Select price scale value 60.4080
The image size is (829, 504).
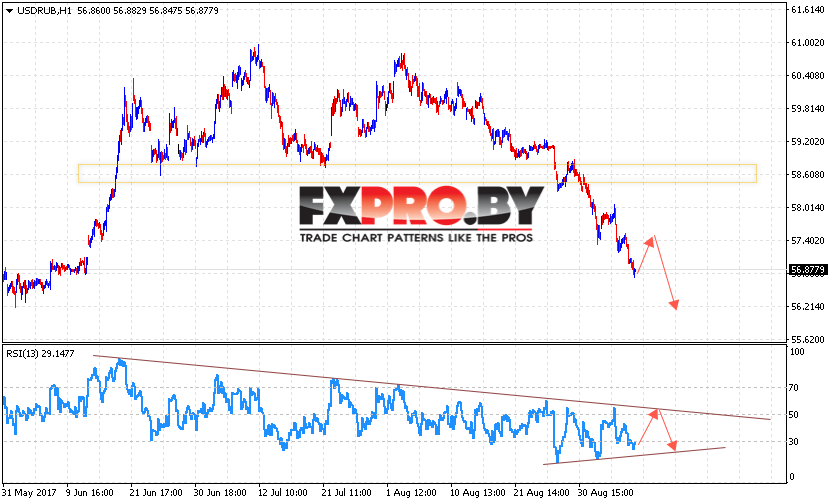pos(807,76)
